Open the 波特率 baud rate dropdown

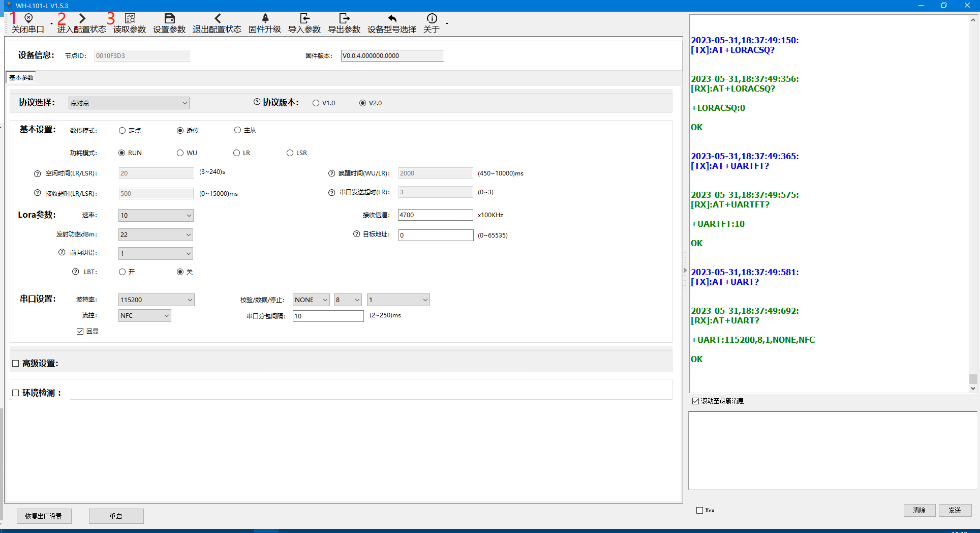point(156,300)
